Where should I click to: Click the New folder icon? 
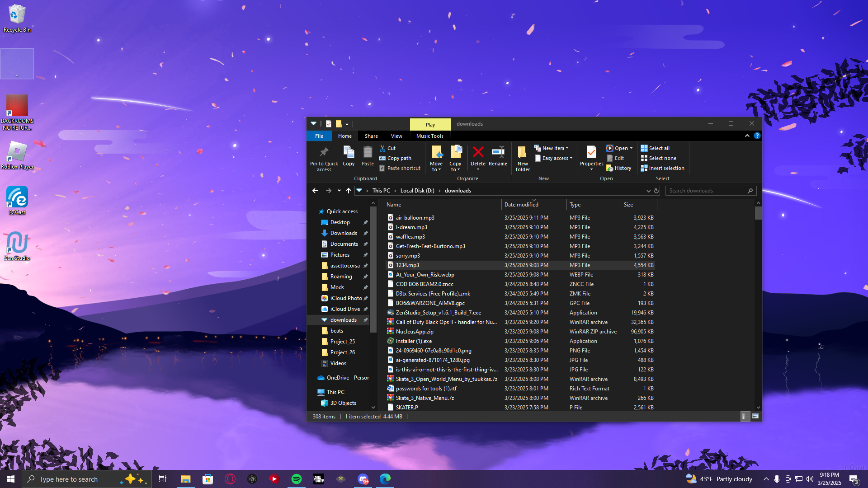pyautogui.click(x=523, y=159)
